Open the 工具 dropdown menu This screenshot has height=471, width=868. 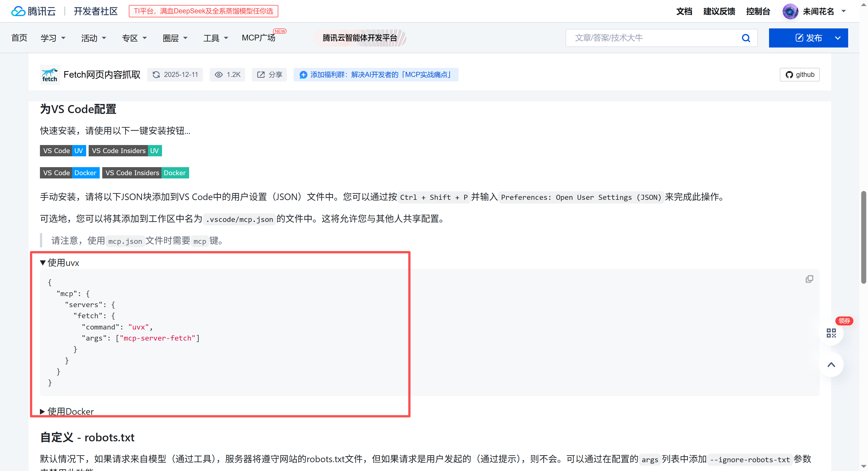click(216, 38)
